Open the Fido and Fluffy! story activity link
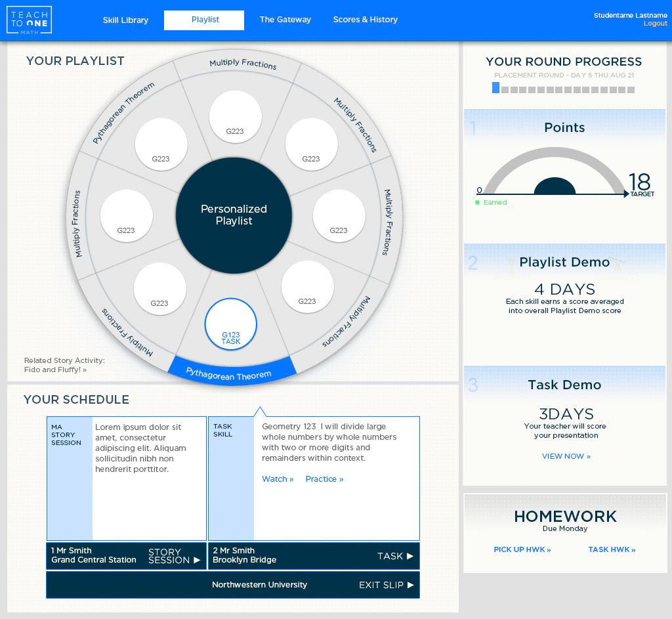This screenshot has width=672, height=619. point(55,370)
